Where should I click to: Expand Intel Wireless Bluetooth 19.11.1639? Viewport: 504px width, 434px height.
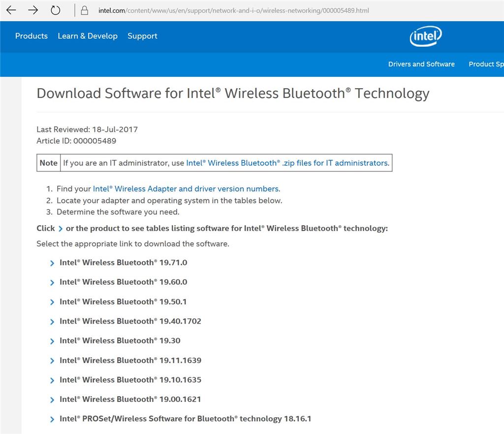130,360
